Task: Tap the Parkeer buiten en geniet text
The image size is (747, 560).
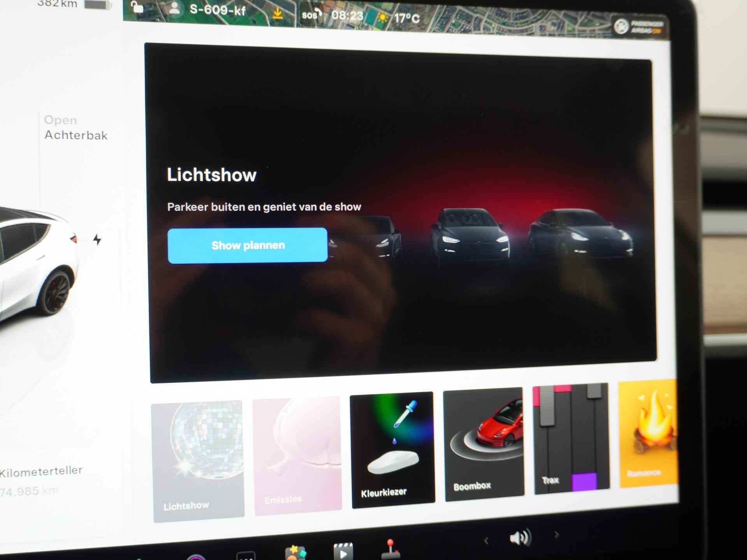Action: pyautogui.click(x=264, y=206)
